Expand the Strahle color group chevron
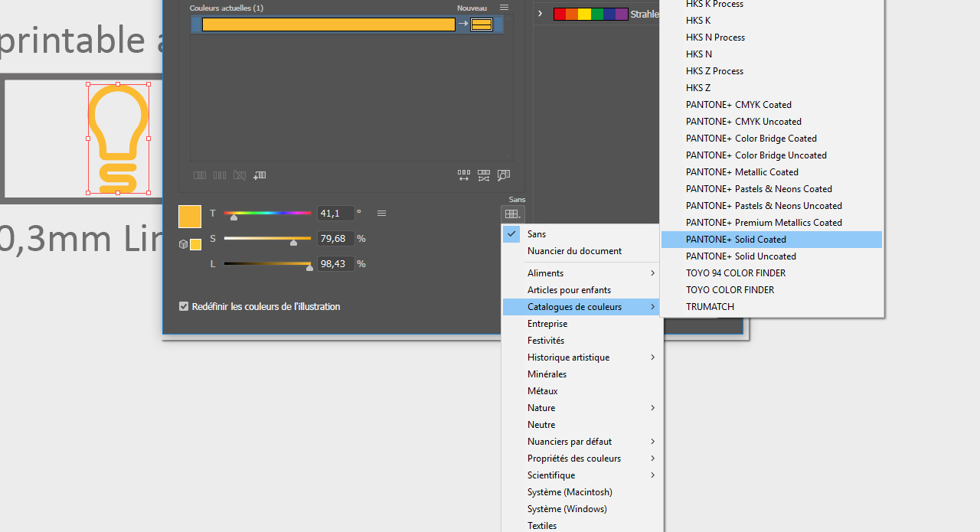980x532 pixels. 541,14
